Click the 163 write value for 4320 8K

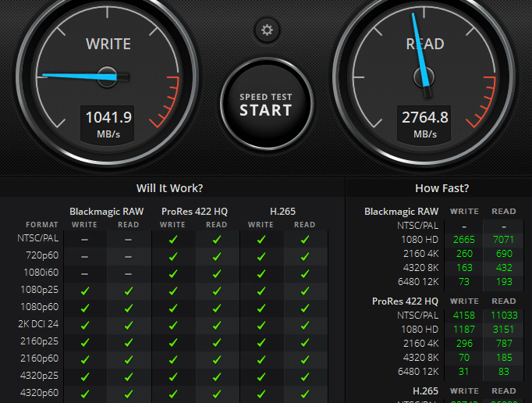tap(464, 267)
